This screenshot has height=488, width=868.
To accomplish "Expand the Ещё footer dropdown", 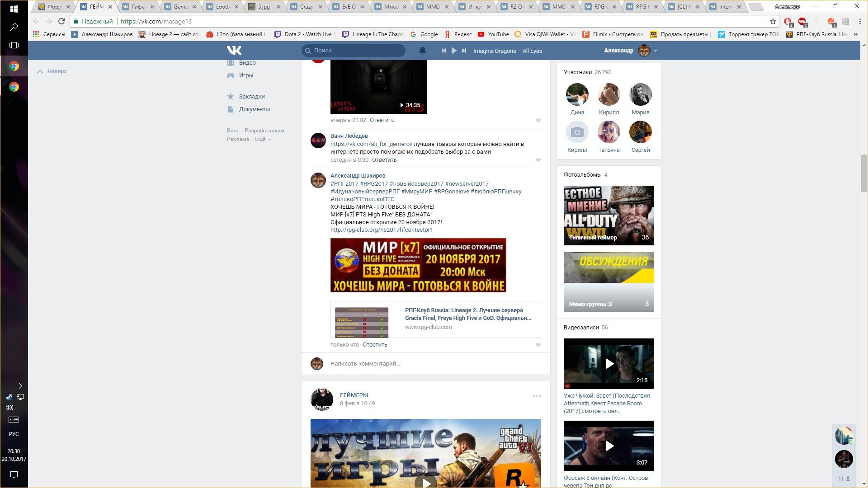I will [263, 139].
